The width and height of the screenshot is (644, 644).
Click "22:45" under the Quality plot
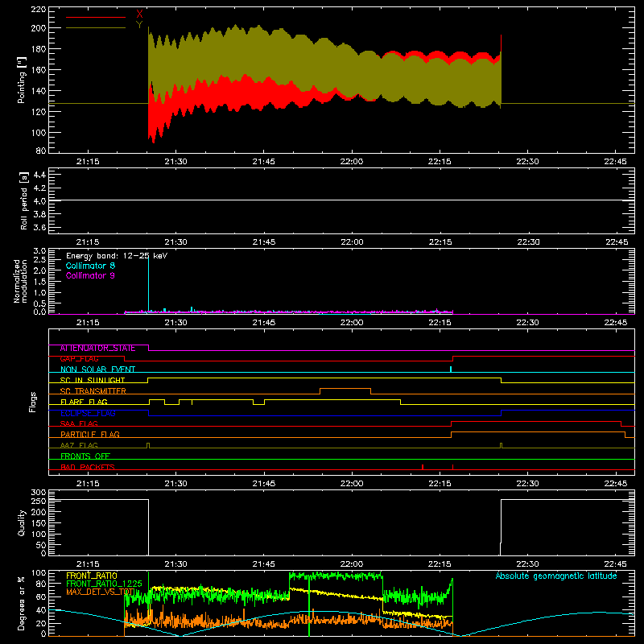point(615,564)
